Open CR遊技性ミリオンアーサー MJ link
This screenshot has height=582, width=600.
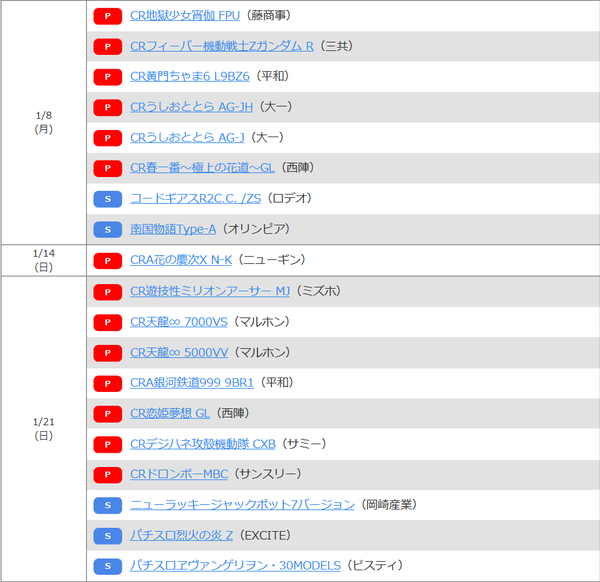click(x=210, y=292)
